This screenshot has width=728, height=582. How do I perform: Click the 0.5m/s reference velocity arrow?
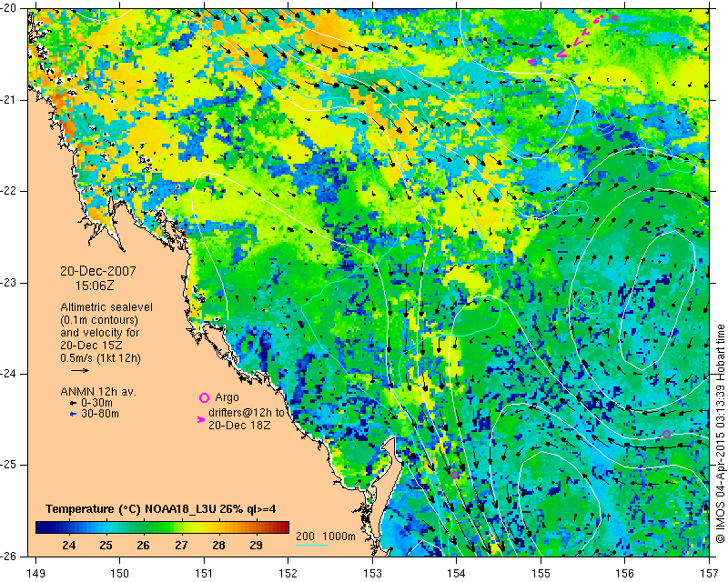pyautogui.click(x=80, y=370)
